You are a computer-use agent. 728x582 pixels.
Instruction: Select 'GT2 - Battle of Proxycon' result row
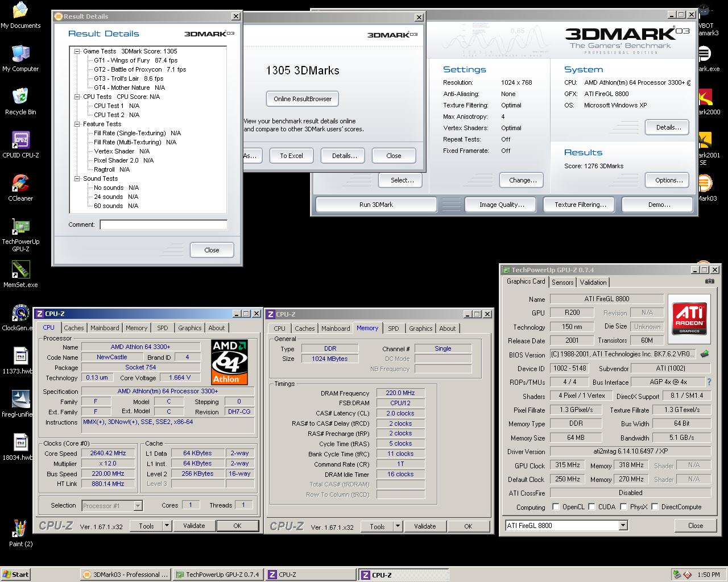tap(140, 69)
